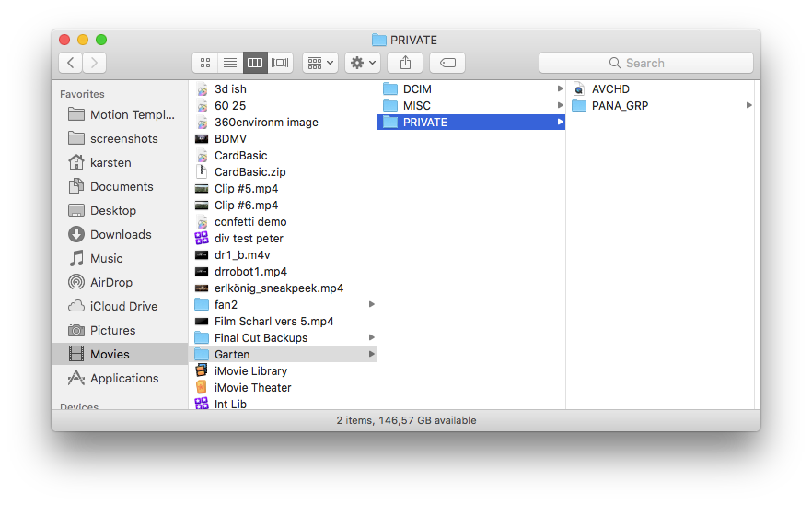This screenshot has height=505, width=812.
Task: Open iCloud Drive in the sidebar
Action: click(122, 306)
